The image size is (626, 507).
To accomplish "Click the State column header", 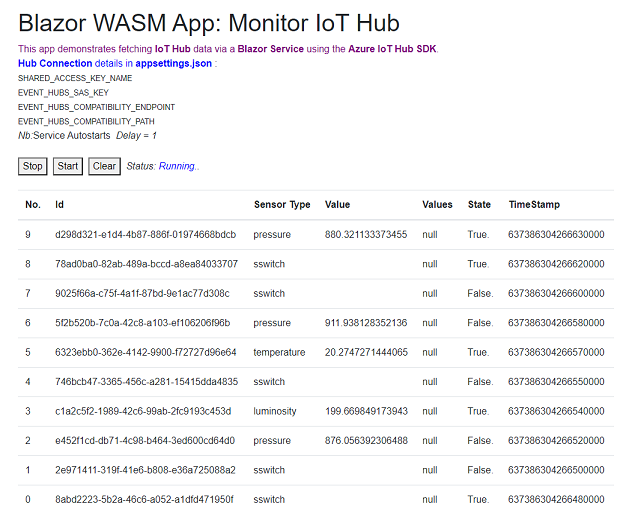I will coord(479,204).
